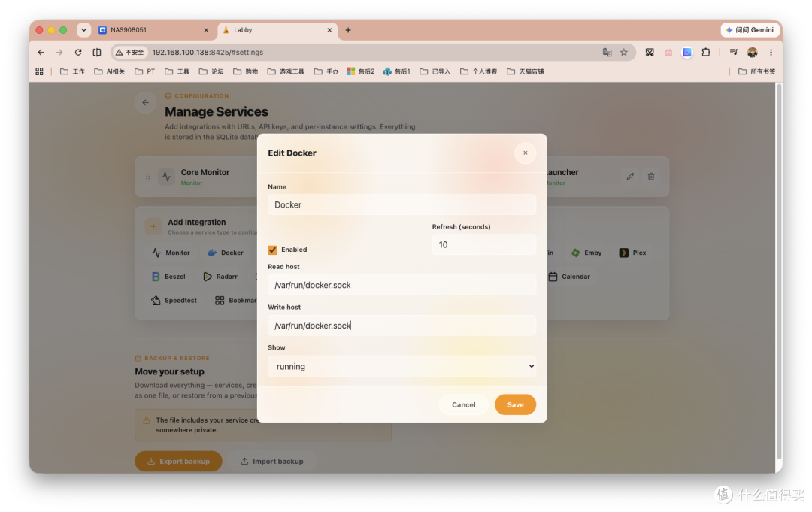Open the Chrome three-dot menu
This screenshot has height=512, width=812.
point(771,53)
